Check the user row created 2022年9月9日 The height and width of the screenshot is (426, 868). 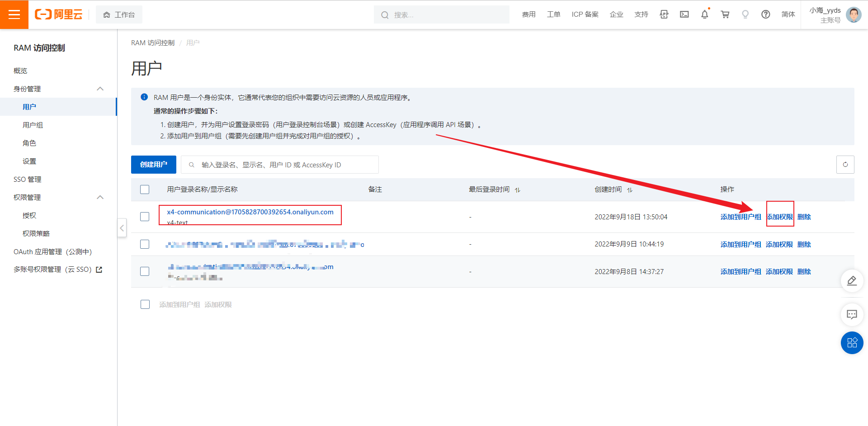coord(145,244)
